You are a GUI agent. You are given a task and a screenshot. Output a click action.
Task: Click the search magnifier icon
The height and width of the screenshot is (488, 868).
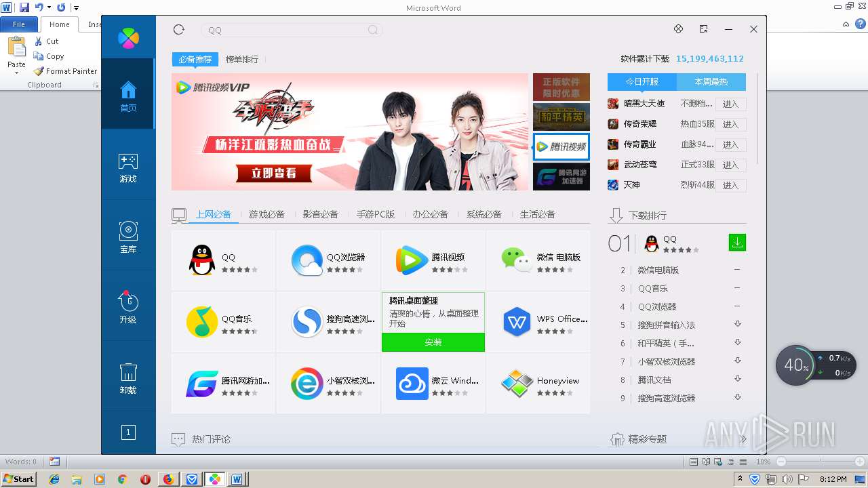(x=373, y=30)
